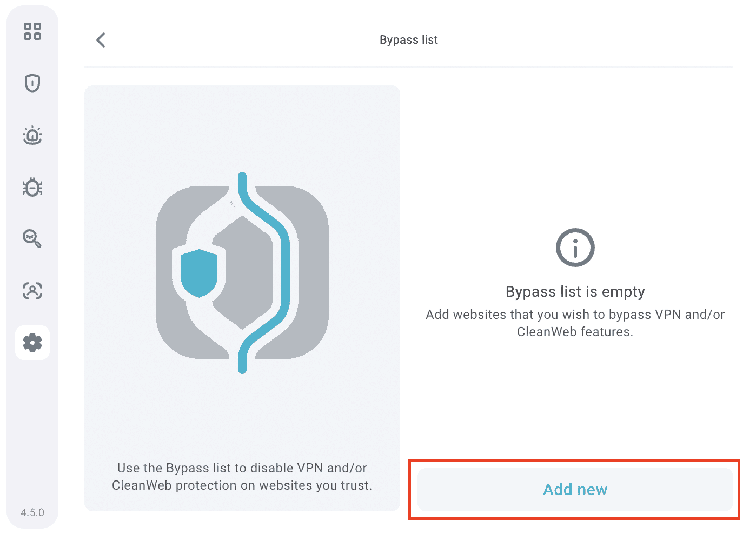Click the "Bypass list is empty" heading

click(575, 292)
